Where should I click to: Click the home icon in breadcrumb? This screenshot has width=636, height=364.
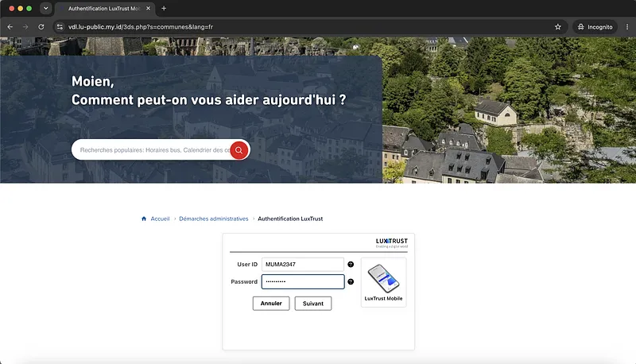(144, 219)
